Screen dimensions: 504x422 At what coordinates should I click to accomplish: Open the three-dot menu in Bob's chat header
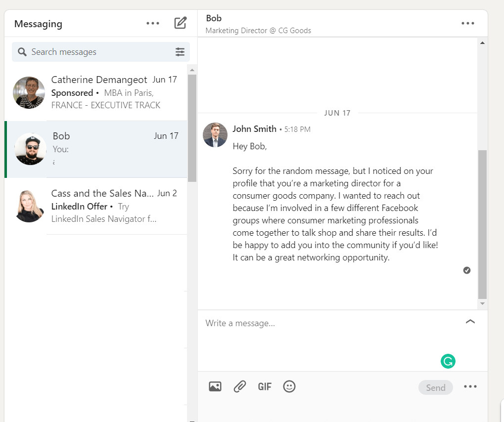click(468, 22)
